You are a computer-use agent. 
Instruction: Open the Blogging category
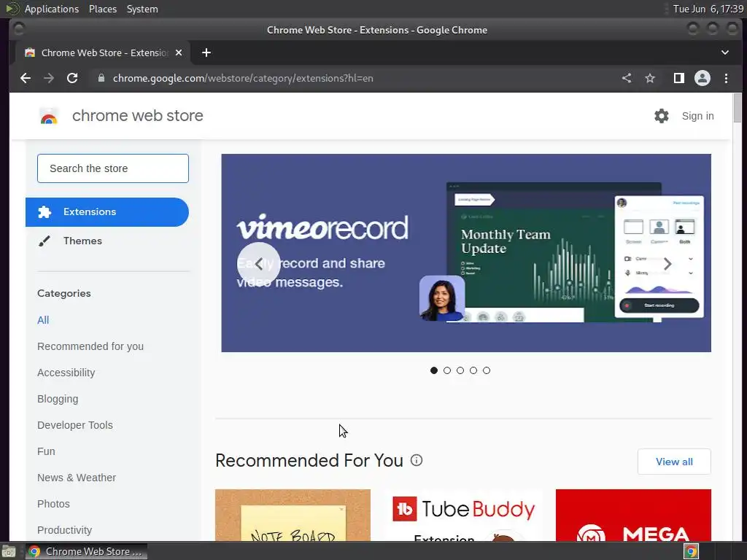point(58,399)
